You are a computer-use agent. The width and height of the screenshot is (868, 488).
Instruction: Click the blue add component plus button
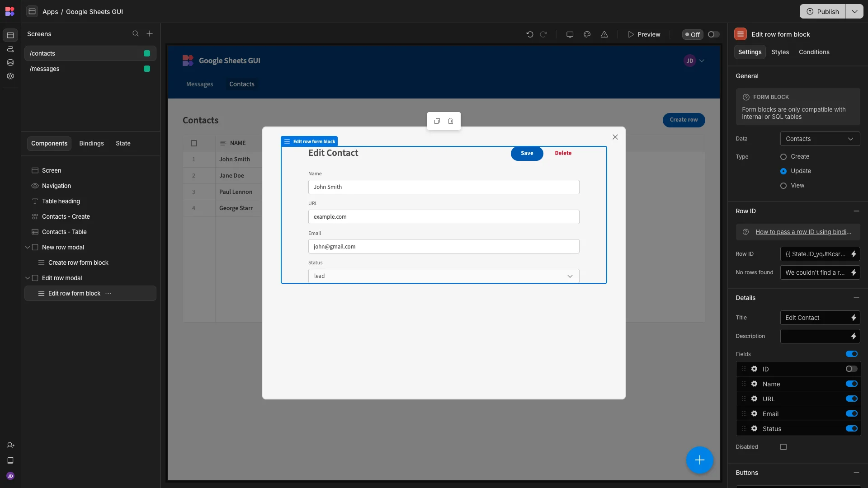[x=700, y=460]
